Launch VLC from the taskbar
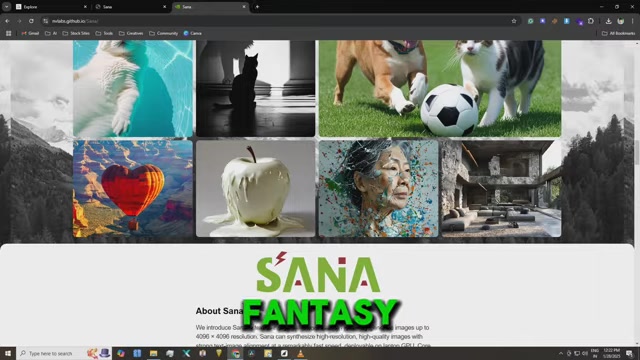Image resolution: width=640 pixels, height=360 pixels. click(x=300, y=353)
